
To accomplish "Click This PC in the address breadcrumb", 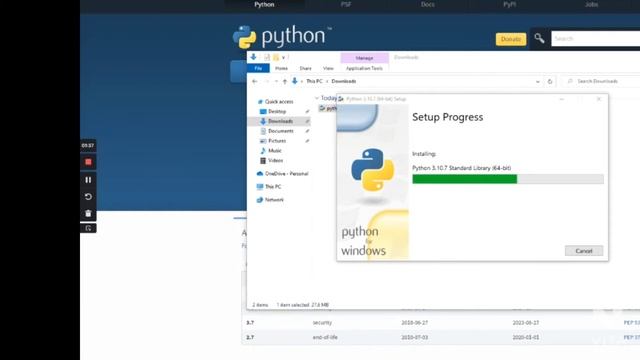I will [x=314, y=81].
